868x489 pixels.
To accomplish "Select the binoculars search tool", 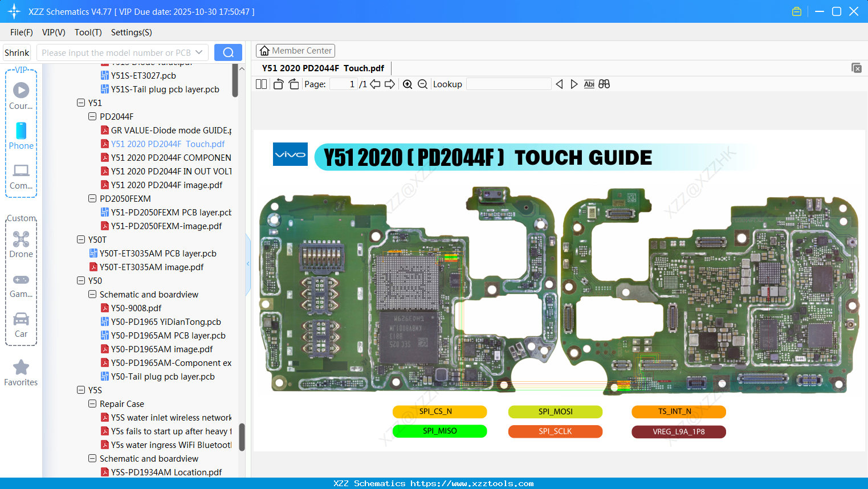I will (604, 84).
